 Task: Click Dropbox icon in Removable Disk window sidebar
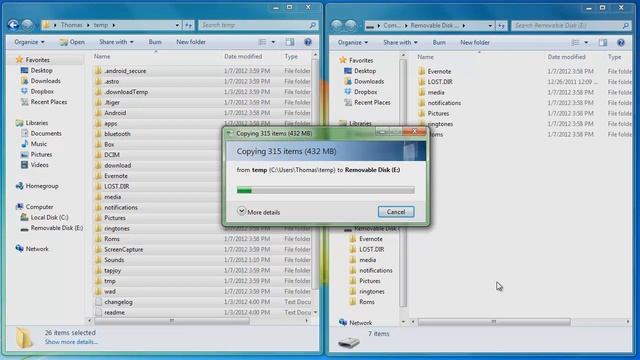coord(348,92)
